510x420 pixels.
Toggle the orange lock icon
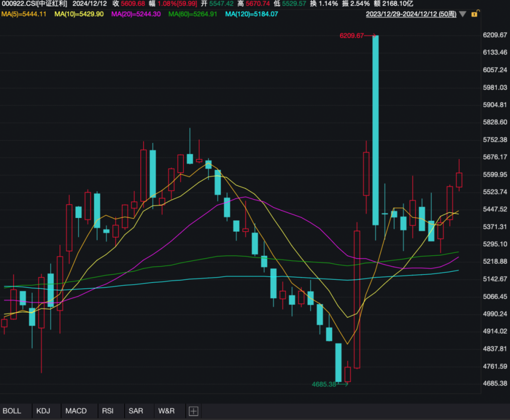point(475,14)
